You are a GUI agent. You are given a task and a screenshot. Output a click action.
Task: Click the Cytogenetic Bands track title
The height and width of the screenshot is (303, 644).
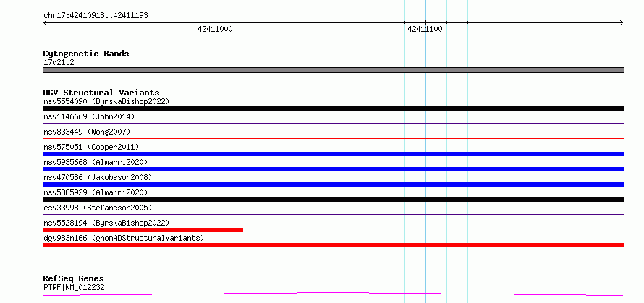(86, 54)
